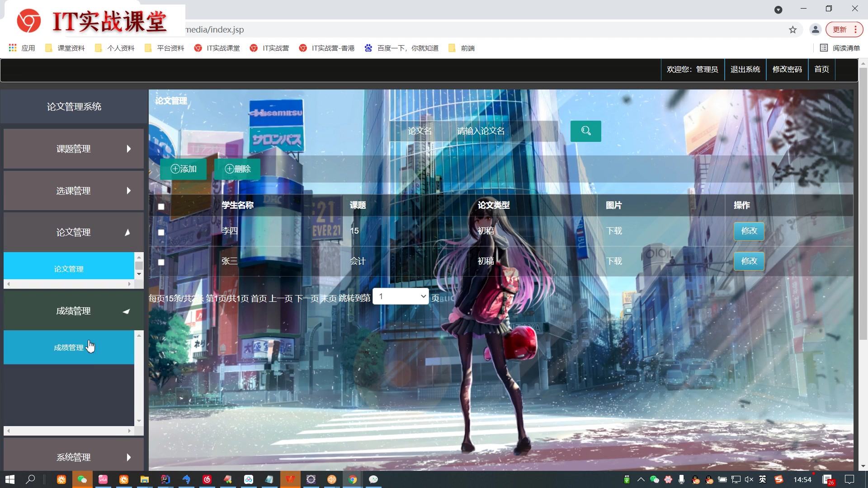The width and height of the screenshot is (868, 488).
Task: Open the browser profile avatar icon
Action: [815, 30]
